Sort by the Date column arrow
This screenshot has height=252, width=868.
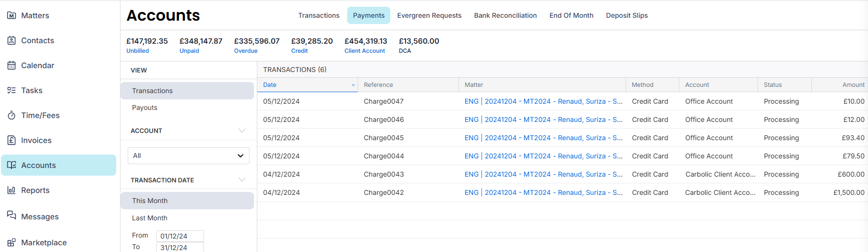coord(353,85)
